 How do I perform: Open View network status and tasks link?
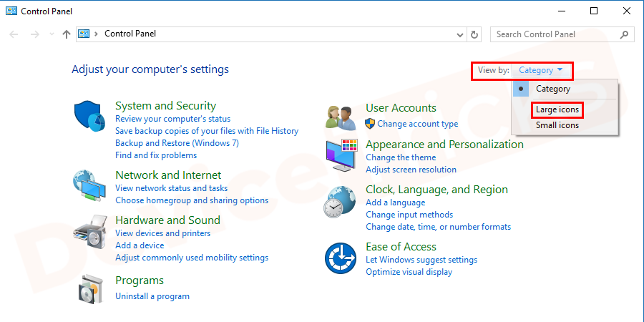(x=171, y=188)
